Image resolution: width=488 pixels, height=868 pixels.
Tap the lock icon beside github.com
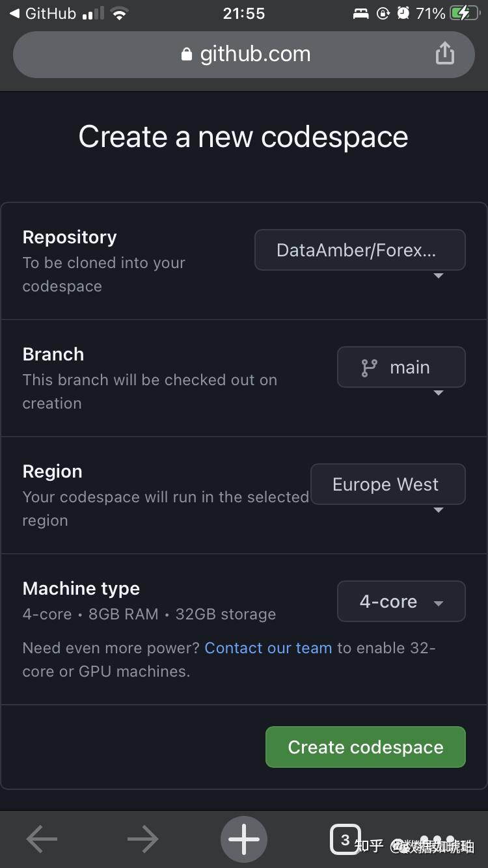click(186, 54)
